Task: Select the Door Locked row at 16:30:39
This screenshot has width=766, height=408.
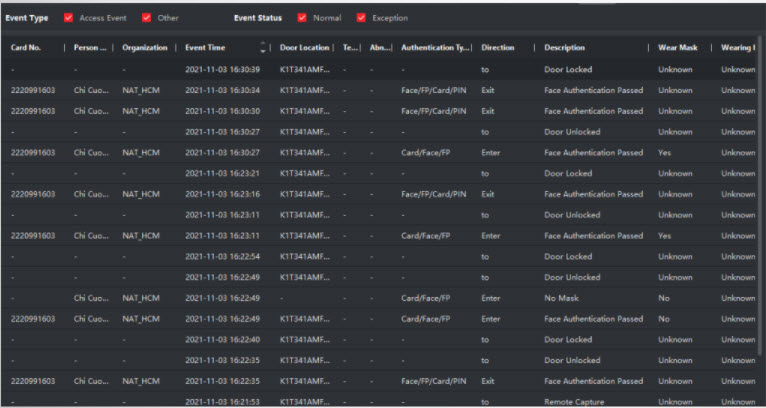Action: pos(571,69)
